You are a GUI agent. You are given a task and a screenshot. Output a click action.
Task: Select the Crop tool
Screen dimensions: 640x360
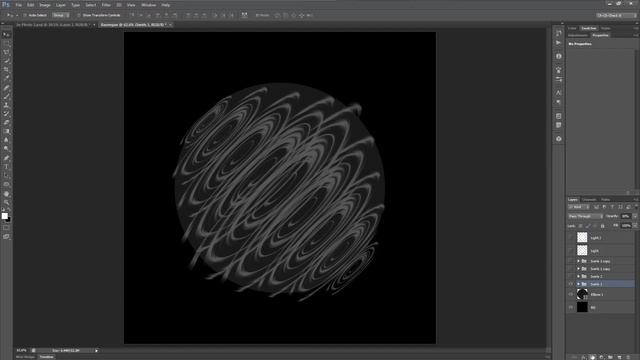pyautogui.click(x=6, y=69)
